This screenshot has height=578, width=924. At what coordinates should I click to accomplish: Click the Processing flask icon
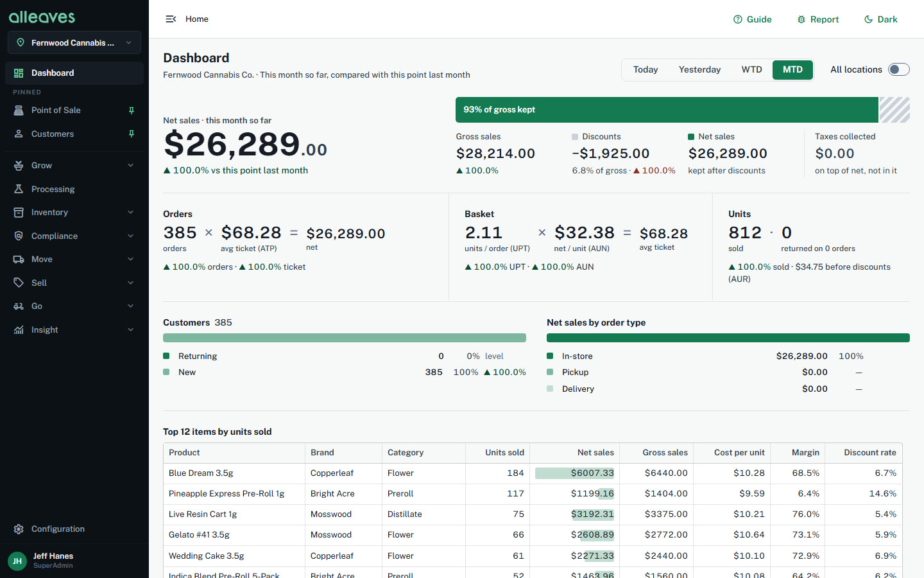19,189
